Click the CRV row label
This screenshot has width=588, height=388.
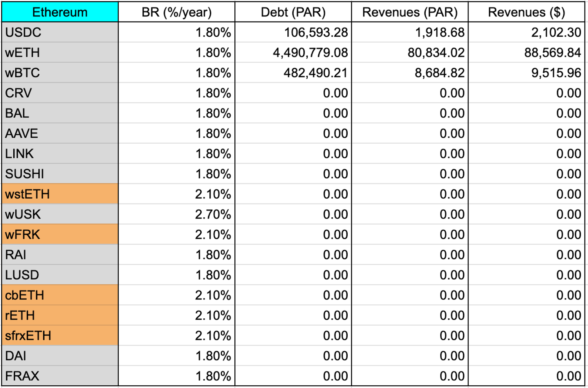(60, 93)
